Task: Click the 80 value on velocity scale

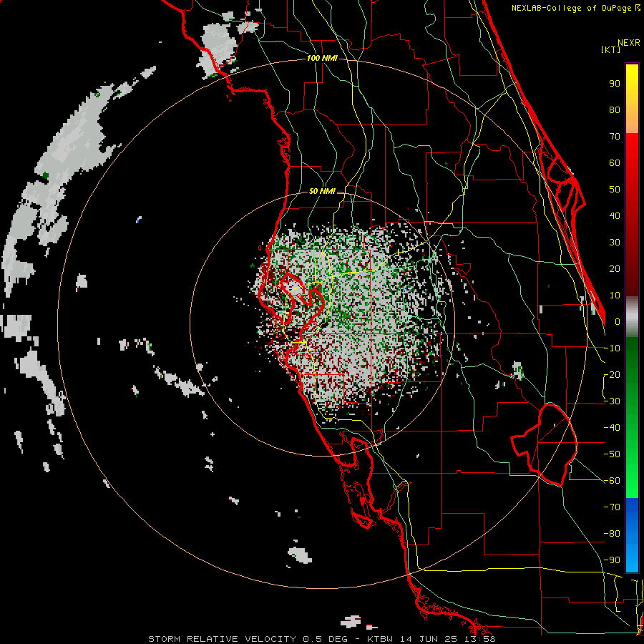Action: click(615, 110)
